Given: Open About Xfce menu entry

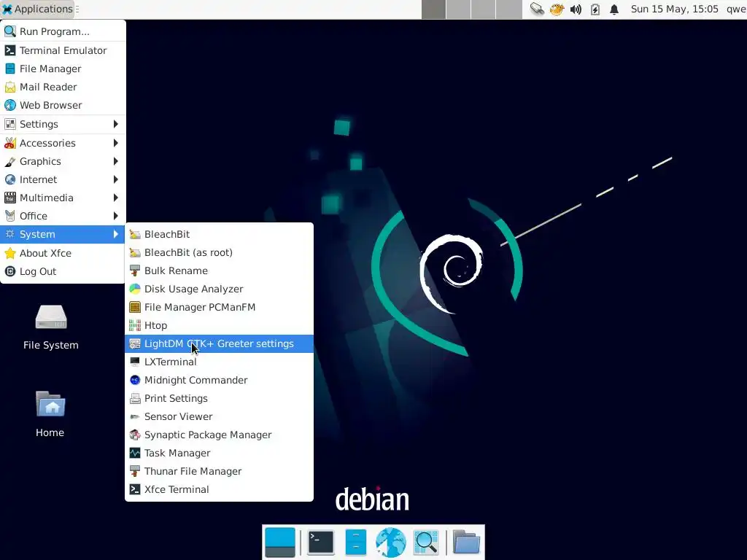Looking at the screenshot, I should click(63, 253).
